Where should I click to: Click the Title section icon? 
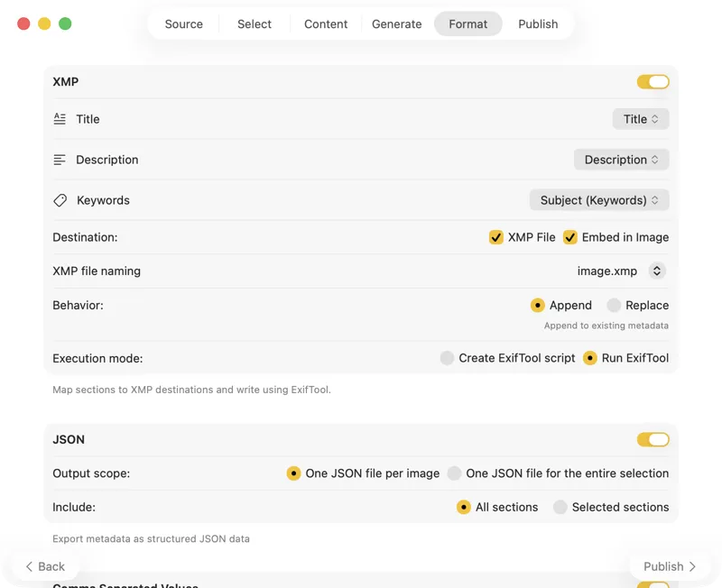[x=60, y=119]
